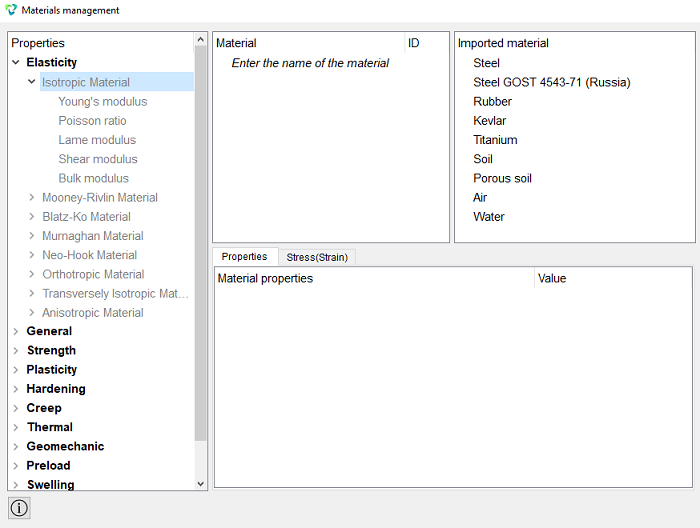The height and width of the screenshot is (528, 700).
Task: Select Poisson ratio in the tree
Action: pos(92,121)
